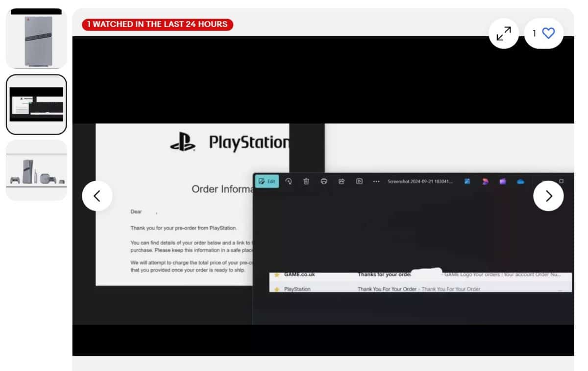
Task: Add this item to your watchlist with the heart
Action: click(x=544, y=34)
